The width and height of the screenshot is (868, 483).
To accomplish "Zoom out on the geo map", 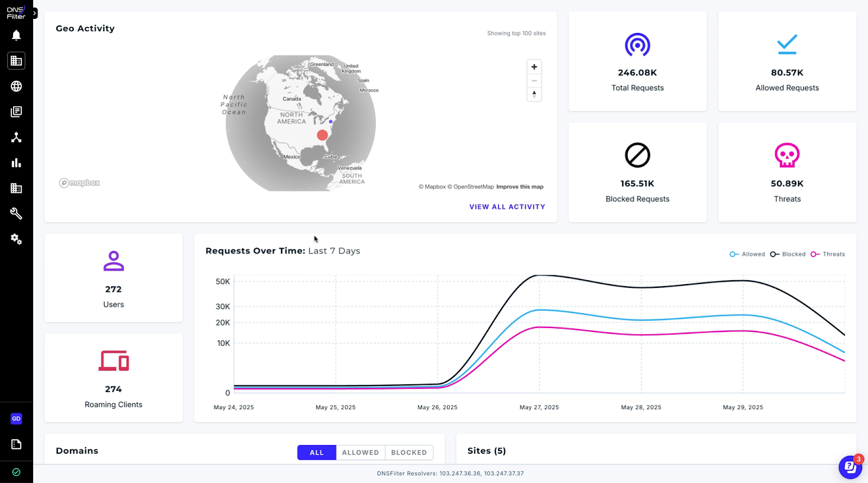I will 534,81.
